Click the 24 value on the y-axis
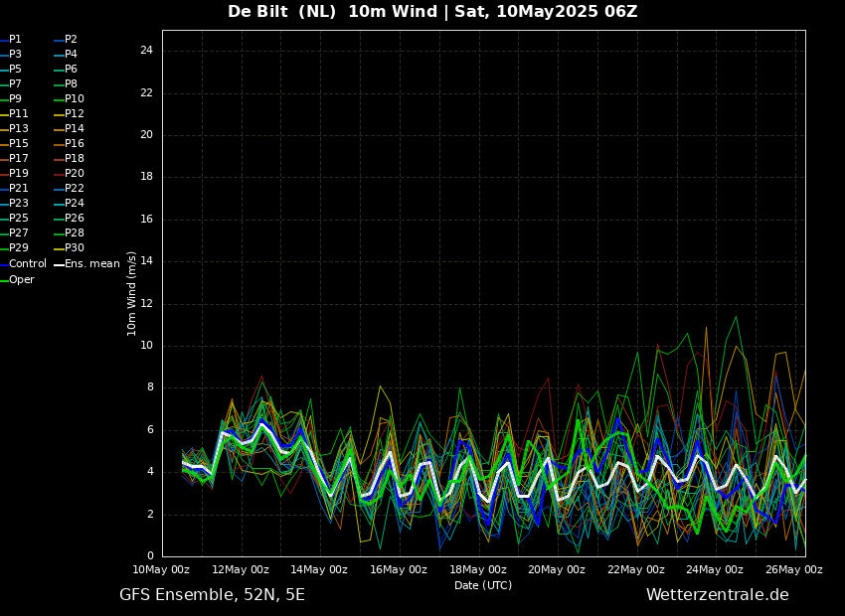 146,51
